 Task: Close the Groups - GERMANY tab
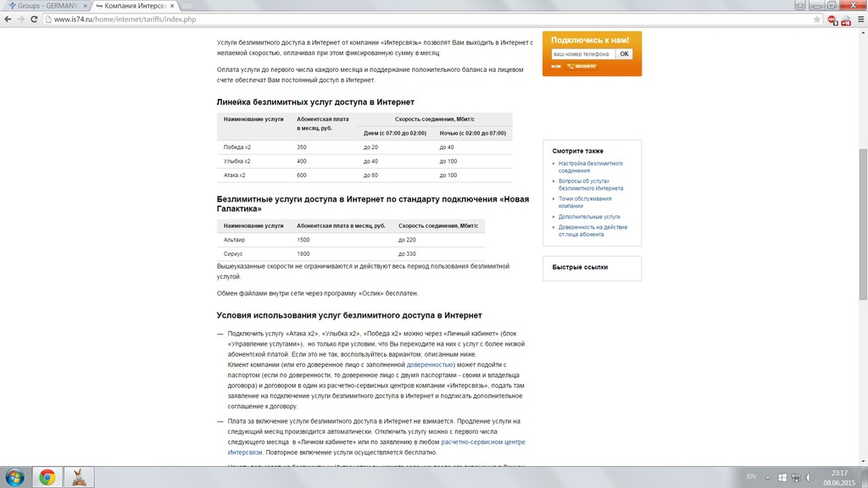(86, 6)
